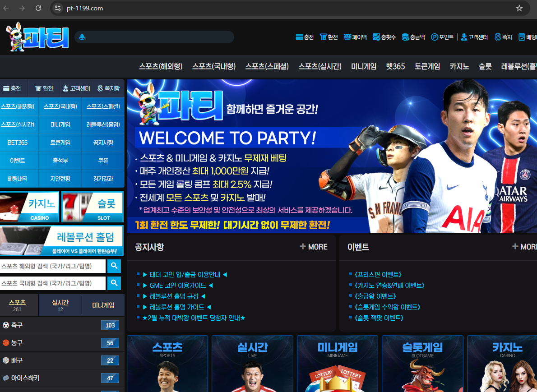This screenshot has width=537, height=392.
Task: Open 카지노 CASINO banner in sidebar
Action: click(29, 207)
